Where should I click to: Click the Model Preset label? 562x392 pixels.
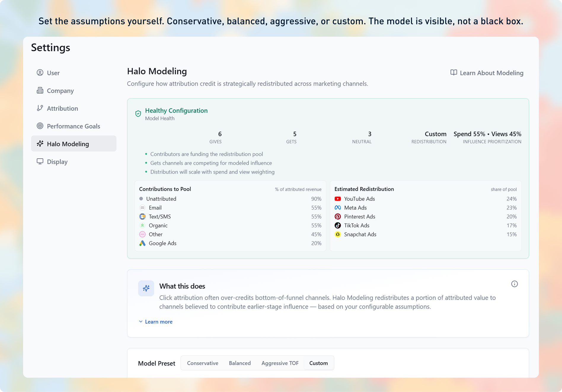pos(157,363)
